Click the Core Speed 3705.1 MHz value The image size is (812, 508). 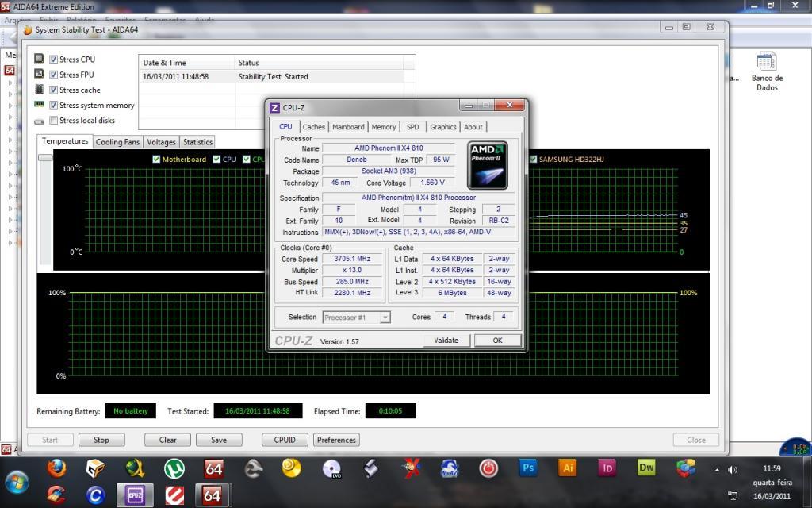[352, 259]
